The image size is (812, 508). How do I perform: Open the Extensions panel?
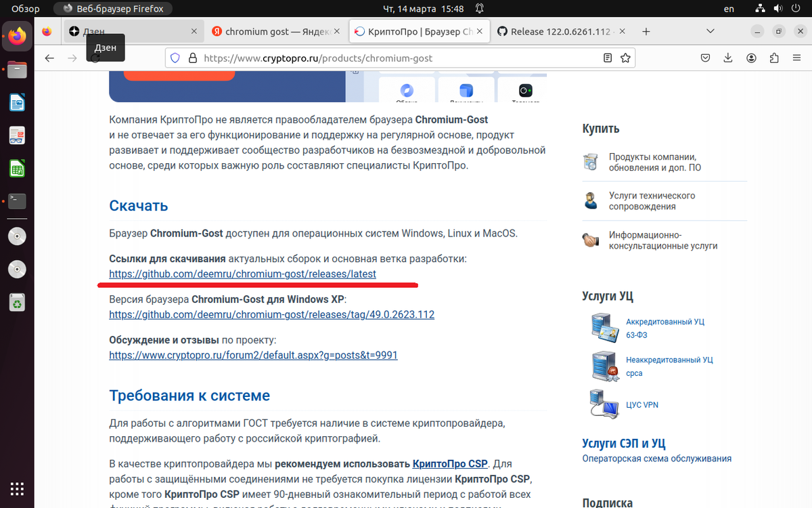(774, 58)
